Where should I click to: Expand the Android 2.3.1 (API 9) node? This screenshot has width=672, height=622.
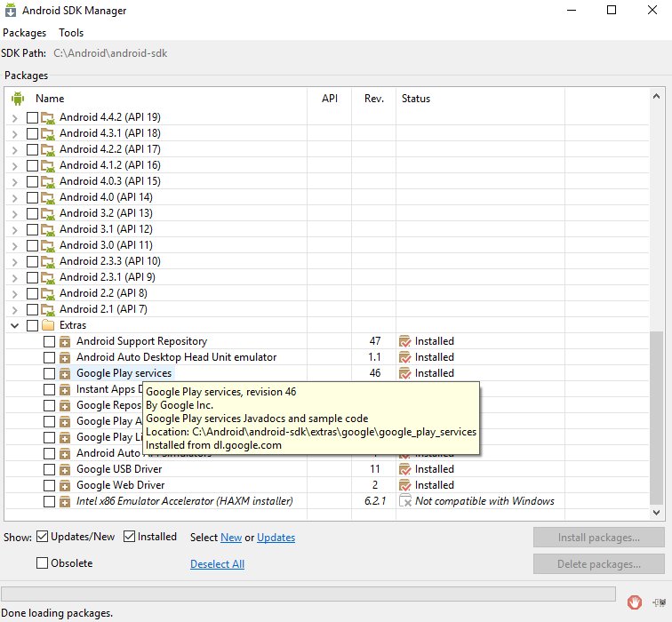(x=14, y=277)
